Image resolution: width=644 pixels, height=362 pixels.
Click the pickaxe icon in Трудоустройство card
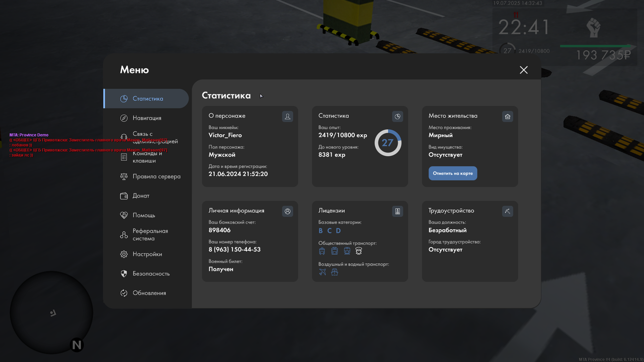click(x=508, y=211)
